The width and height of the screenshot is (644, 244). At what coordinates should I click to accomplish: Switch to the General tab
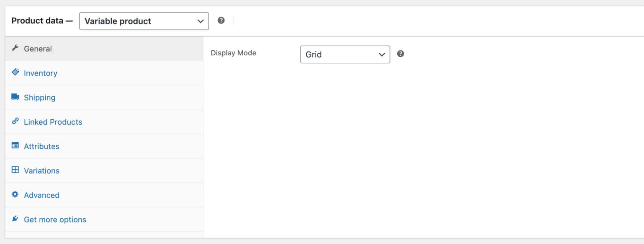pos(104,49)
